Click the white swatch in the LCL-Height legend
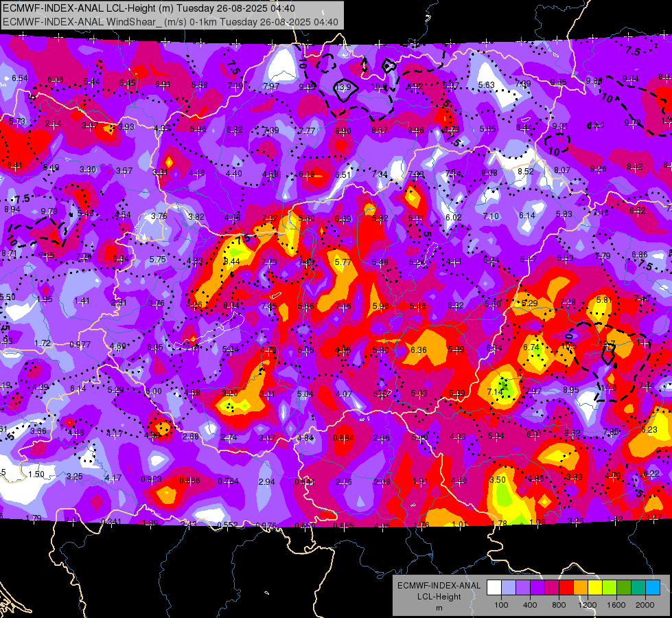 (x=494, y=588)
